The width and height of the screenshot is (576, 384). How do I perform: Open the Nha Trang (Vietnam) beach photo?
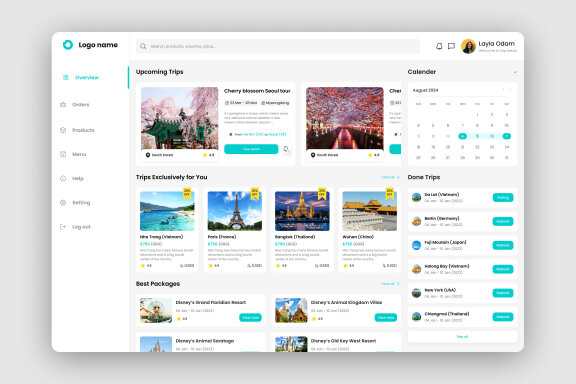(x=167, y=211)
